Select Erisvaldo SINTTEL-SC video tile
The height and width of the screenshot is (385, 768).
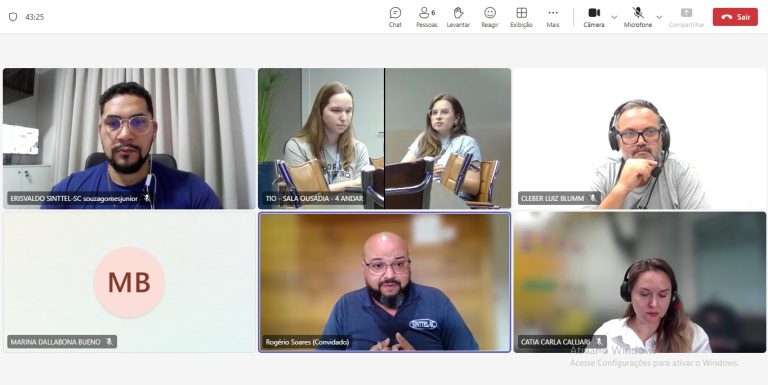tap(129, 138)
